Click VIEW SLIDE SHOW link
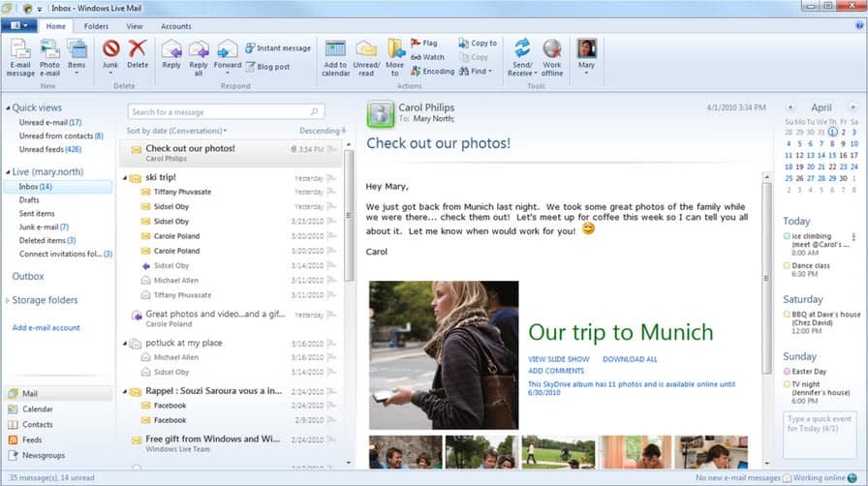Viewport: 868px width, 486px height. coord(559,359)
